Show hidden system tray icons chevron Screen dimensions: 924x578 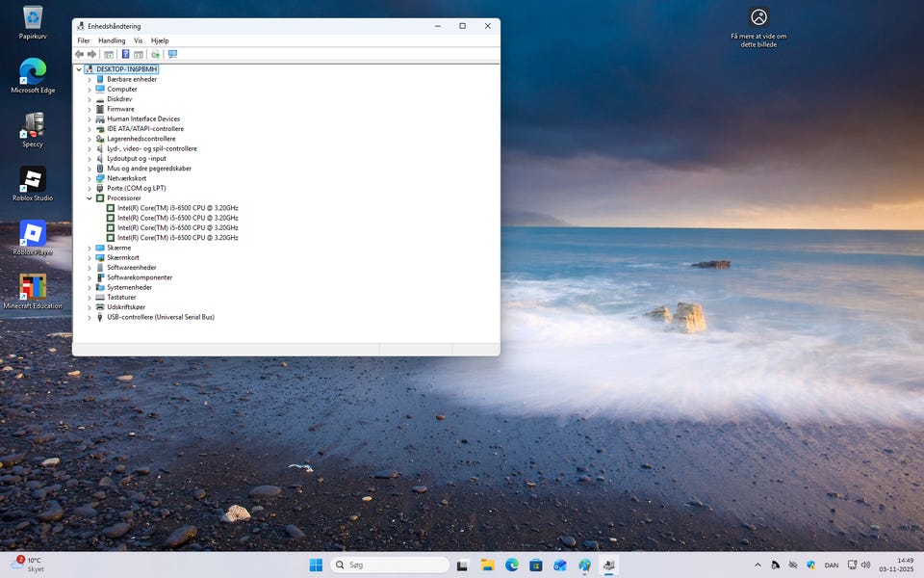tap(757, 565)
